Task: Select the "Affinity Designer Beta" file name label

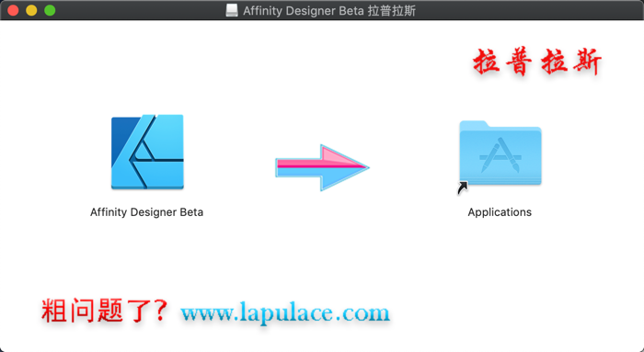Action: click(146, 212)
